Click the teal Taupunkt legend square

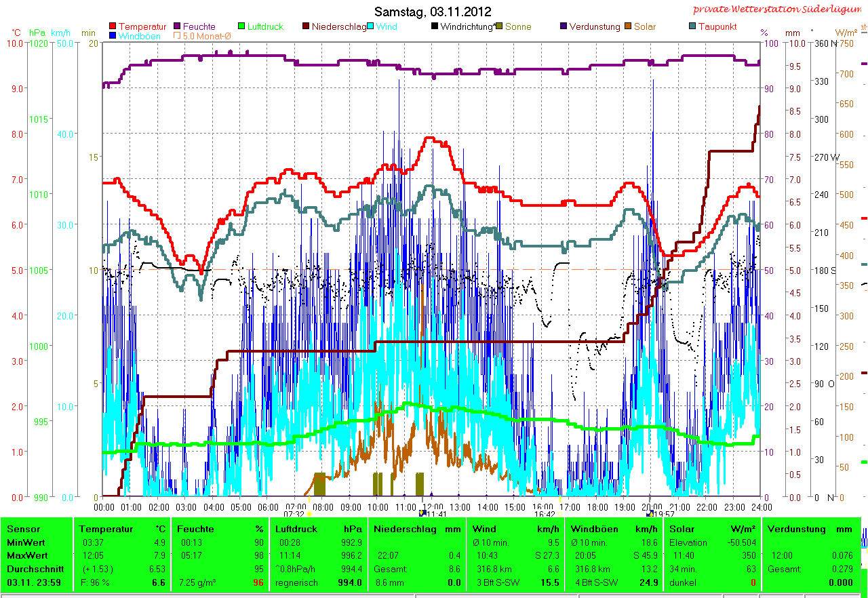tap(692, 27)
